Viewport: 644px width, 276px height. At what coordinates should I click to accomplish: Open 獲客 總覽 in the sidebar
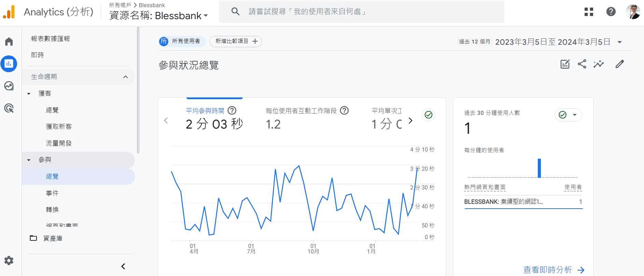click(x=52, y=110)
